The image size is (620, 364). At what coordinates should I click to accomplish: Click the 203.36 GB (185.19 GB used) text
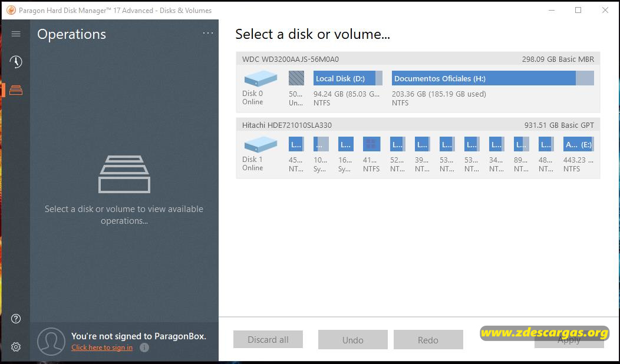(439, 94)
